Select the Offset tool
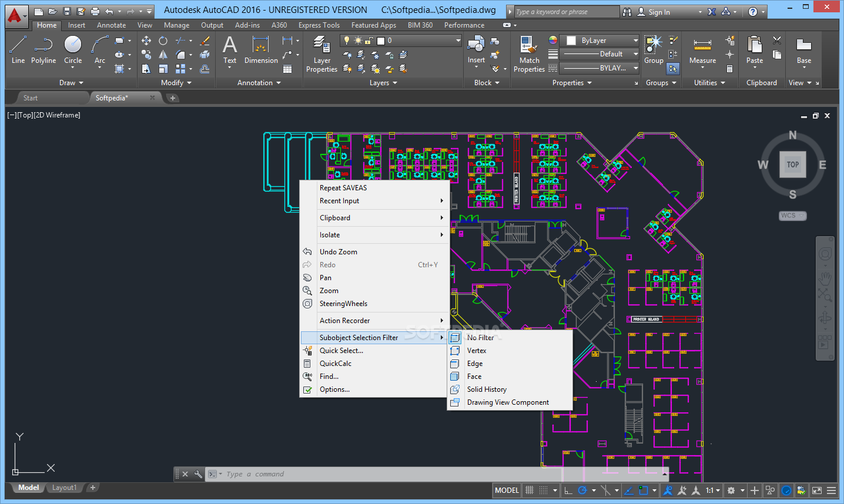The width and height of the screenshot is (844, 504). click(205, 69)
